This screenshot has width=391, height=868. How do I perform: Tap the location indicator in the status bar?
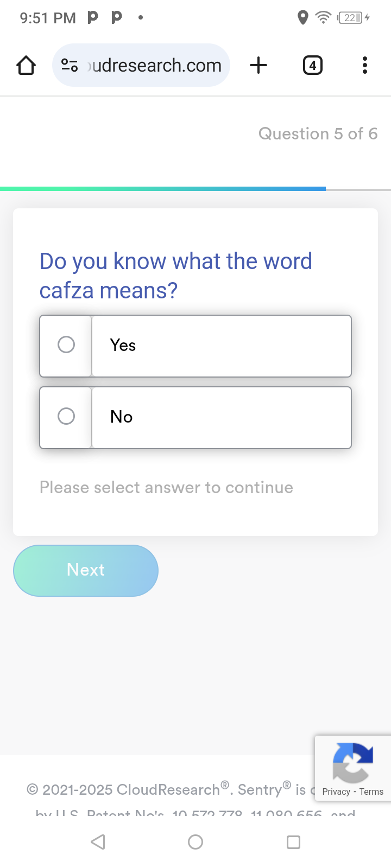click(303, 18)
